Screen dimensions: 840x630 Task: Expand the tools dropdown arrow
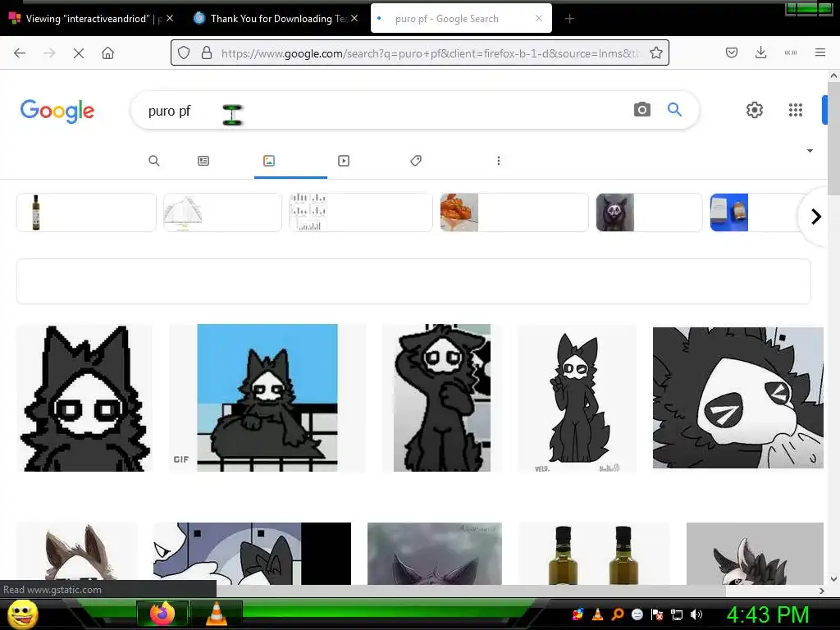810,151
